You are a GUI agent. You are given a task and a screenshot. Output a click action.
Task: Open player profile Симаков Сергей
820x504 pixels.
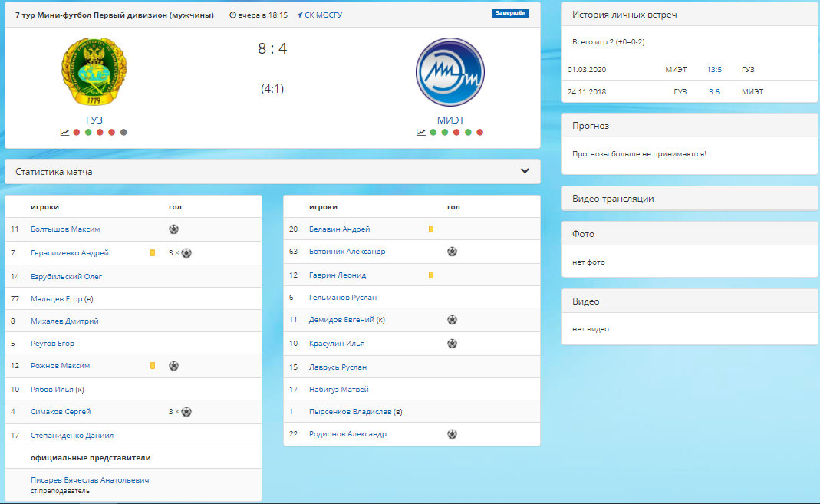pos(61,411)
